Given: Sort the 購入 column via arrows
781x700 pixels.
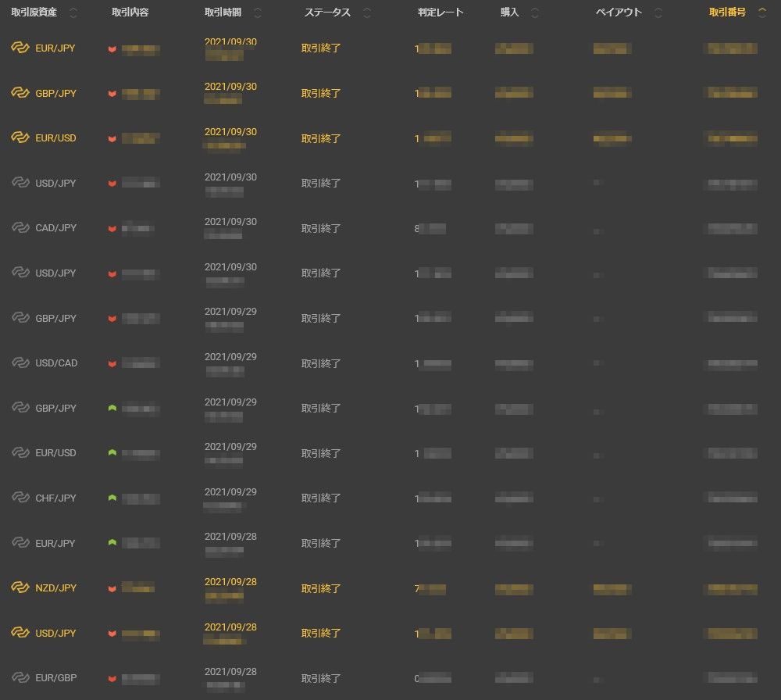Looking at the screenshot, I should [x=535, y=12].
